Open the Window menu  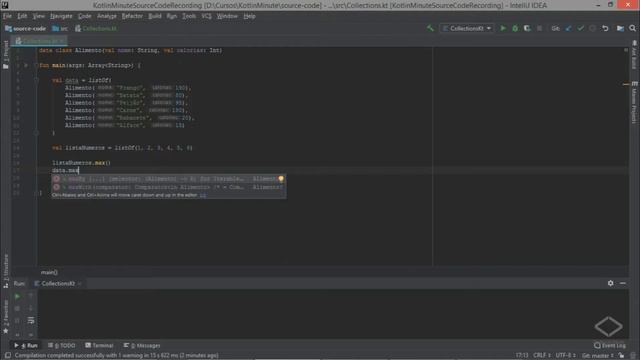227,16
